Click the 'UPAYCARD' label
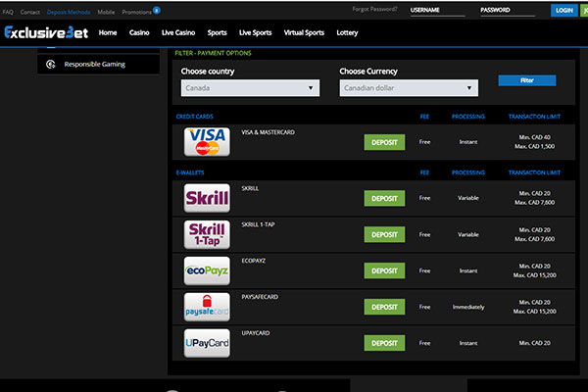 (x=256, y=333)
